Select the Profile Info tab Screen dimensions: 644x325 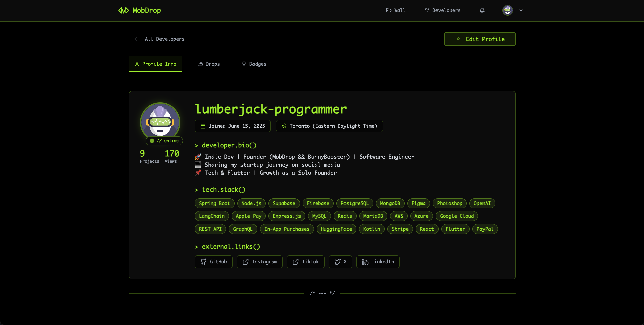point(155,64)
